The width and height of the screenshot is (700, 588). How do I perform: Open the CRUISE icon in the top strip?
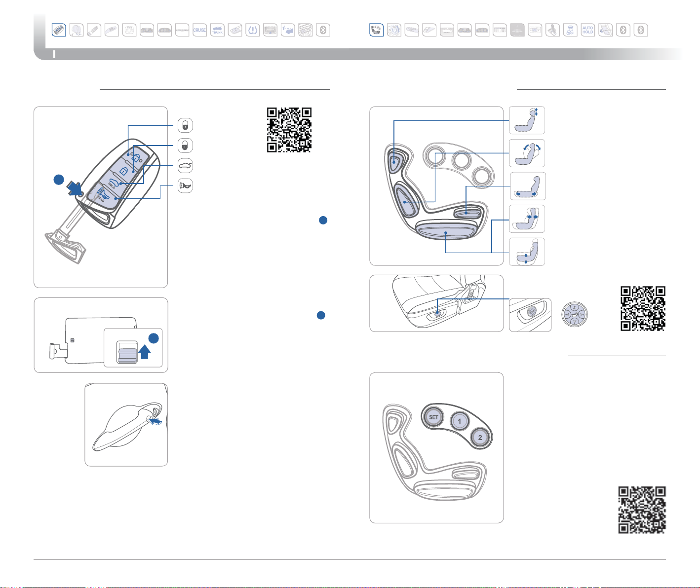tap(199, 30)
